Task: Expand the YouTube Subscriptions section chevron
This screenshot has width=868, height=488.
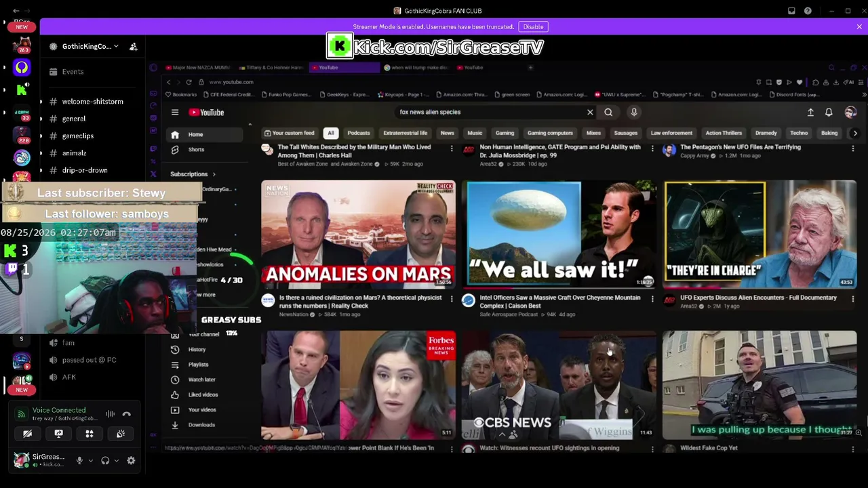Action: 214,174
